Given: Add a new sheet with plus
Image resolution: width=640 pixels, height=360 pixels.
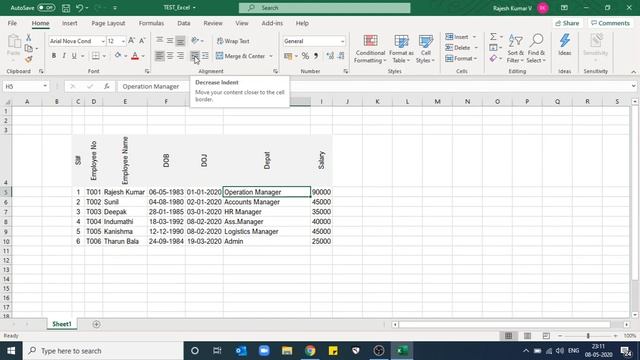Looking at the screenshot, I should [x=96, y=324].
